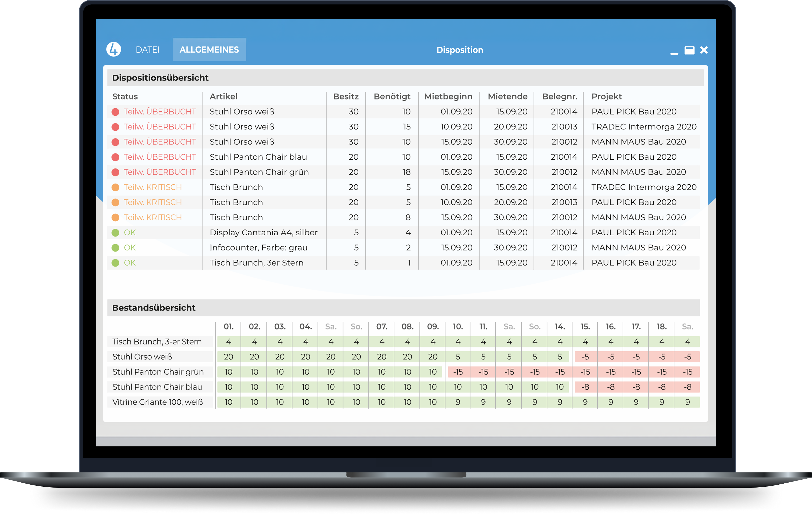Click the round number 4 app logo
Viewport: 812px width, 515px height.
114,50
